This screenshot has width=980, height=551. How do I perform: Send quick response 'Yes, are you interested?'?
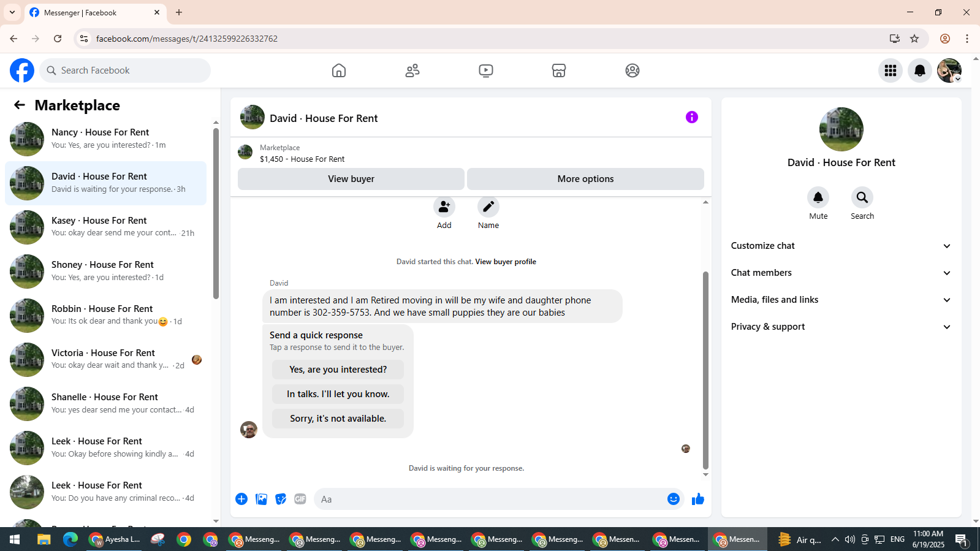338,370
